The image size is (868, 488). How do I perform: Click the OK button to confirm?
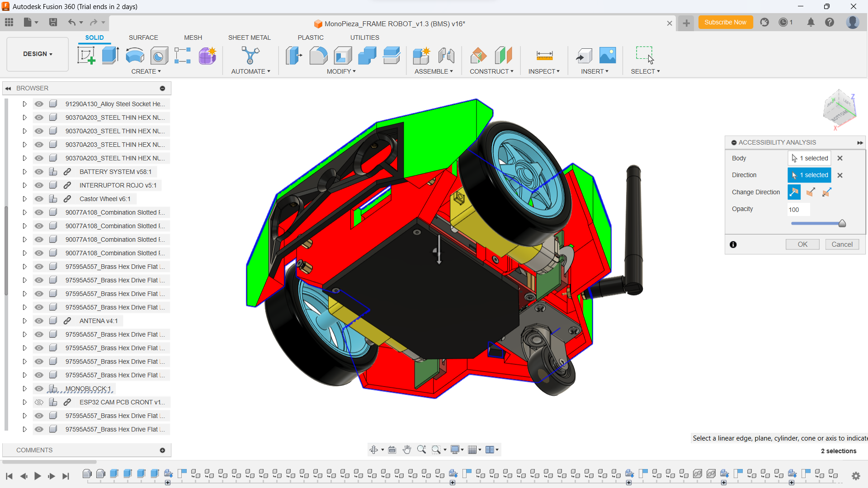pyautogui.click(x=802, y=244)
